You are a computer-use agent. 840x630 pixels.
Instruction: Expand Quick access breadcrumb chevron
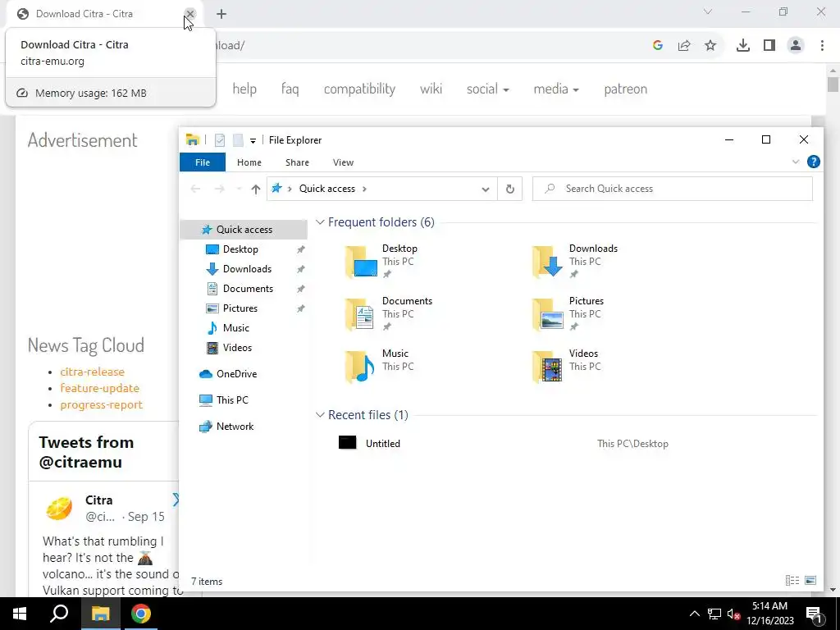point(364,189)
